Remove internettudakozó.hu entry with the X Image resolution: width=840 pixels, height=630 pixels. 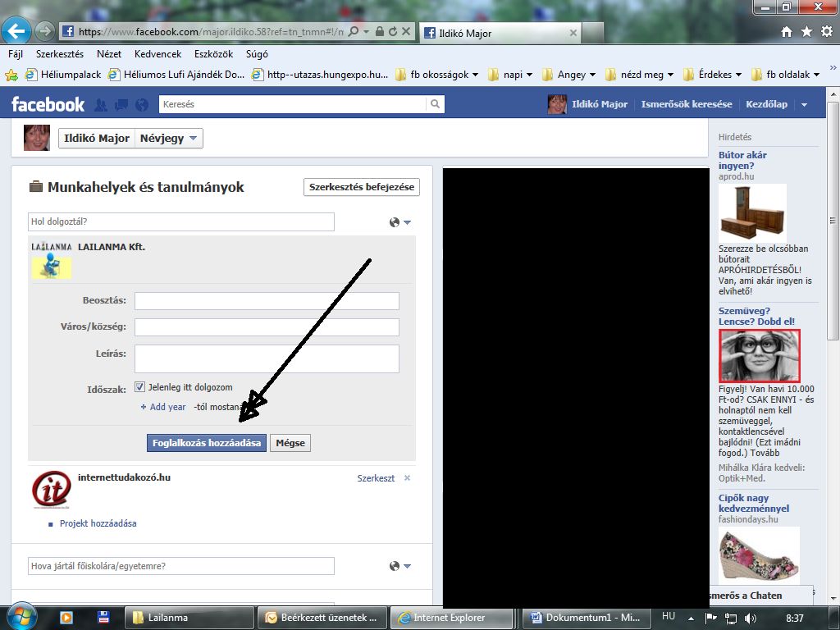point(407,478)
